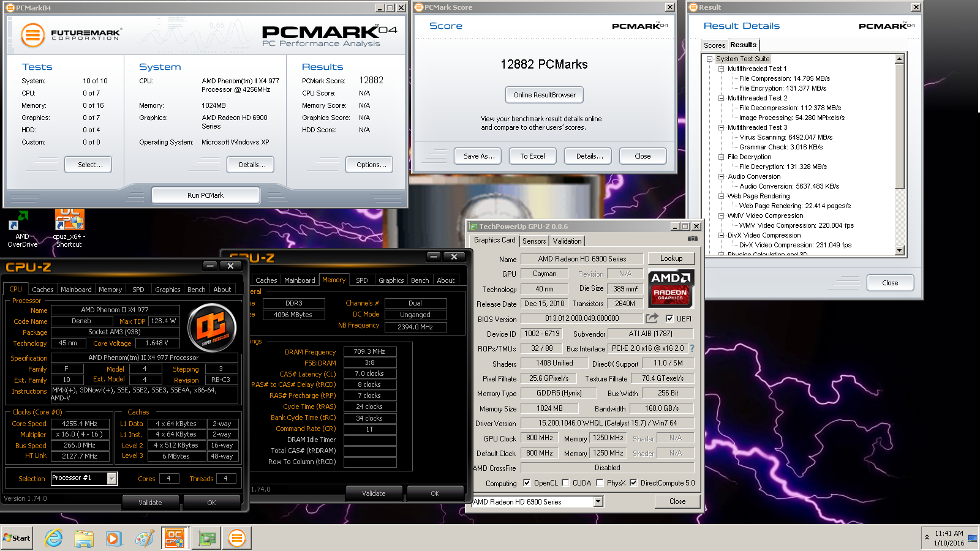This screenshot has width=980, height=551.
Task: Click the bus interface question mark icon
Action: [692, 348]
